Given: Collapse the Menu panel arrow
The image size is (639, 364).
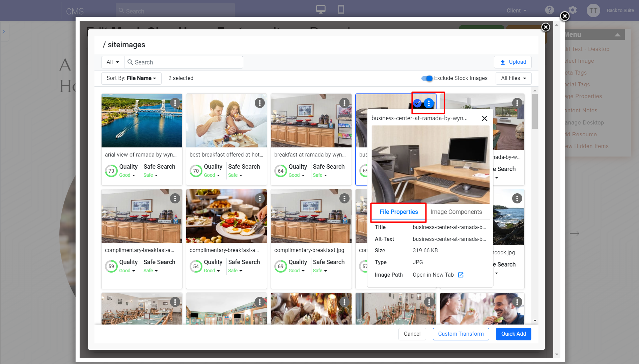Looking at the screenshot, I should click(617, 35).
